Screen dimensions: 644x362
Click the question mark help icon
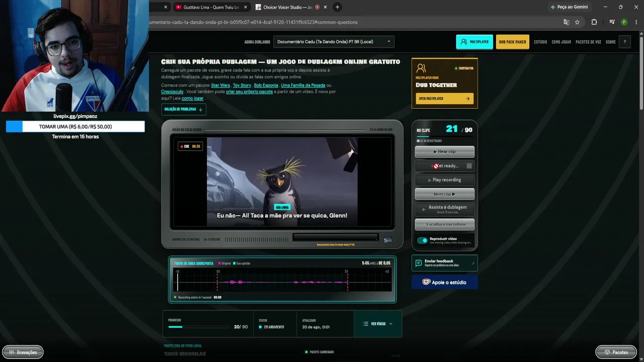click(x=625, y=42)
